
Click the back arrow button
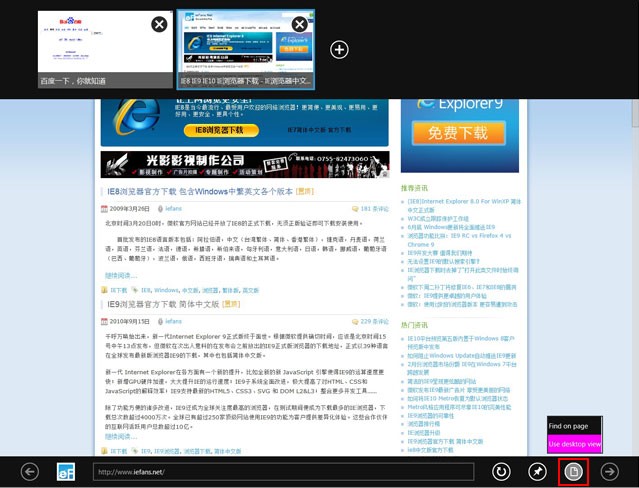tap(30, 472)
